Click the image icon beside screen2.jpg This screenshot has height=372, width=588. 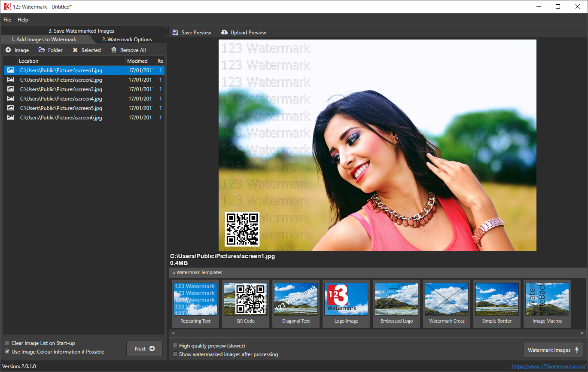[10, 79]
